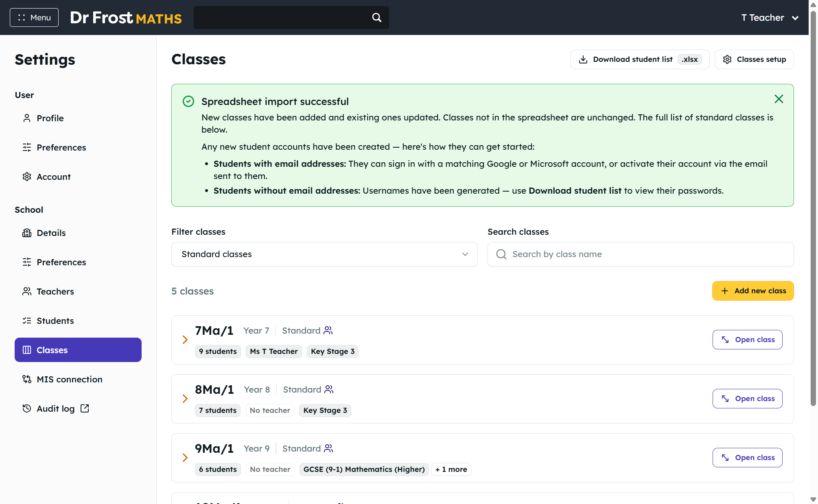Click the MIS connection sidebar icon
The width and height of the screenshot is (818, 504).
tap(27, 379)
